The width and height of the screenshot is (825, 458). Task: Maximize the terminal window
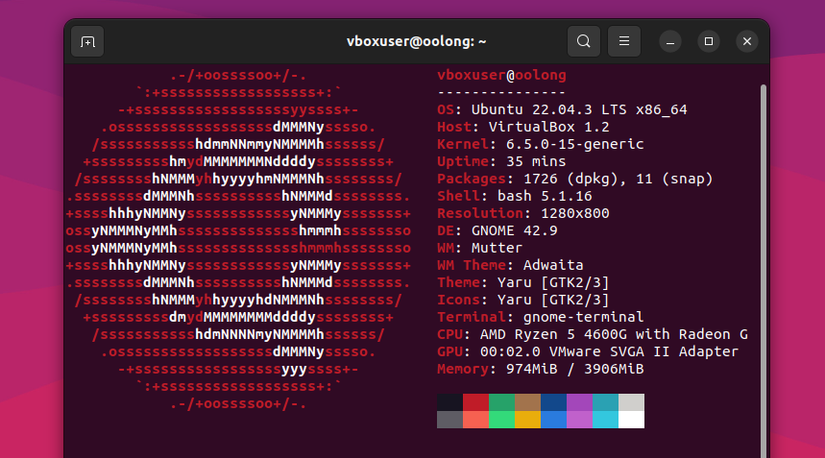pyautogui.click(x=709, y=41)
